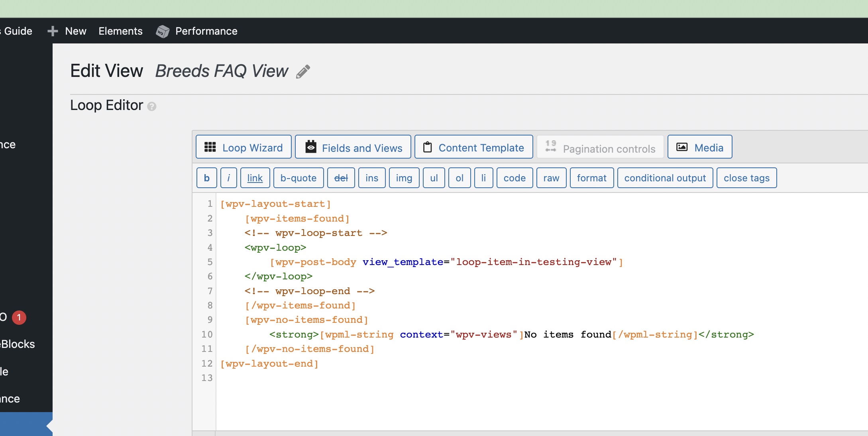Open the Loop Wizard
Image resolution: width=868 pixels, height=436 pixels.
[244, 147]
